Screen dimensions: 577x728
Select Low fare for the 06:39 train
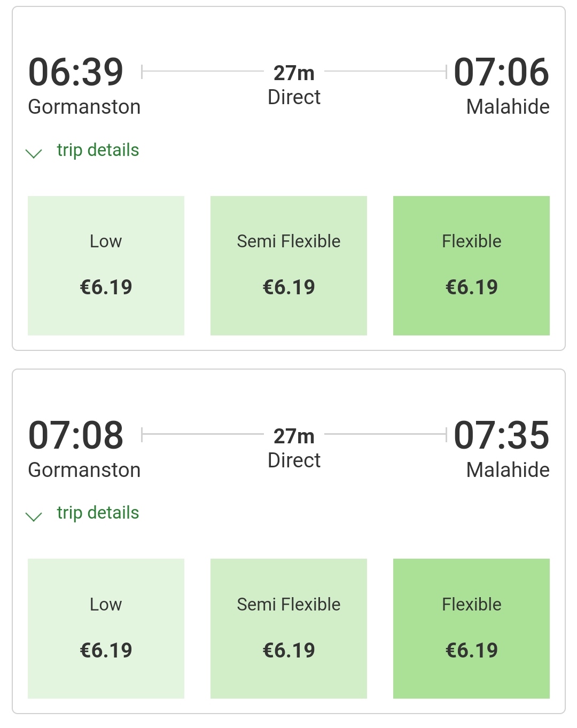(x=106, y=265)
